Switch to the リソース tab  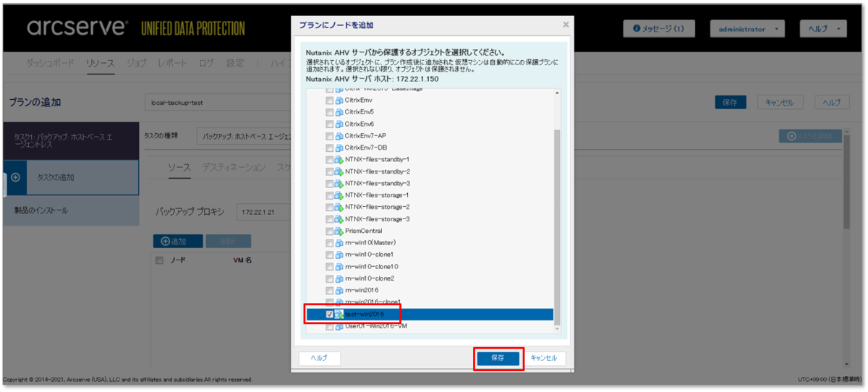(x=101, y=63)
